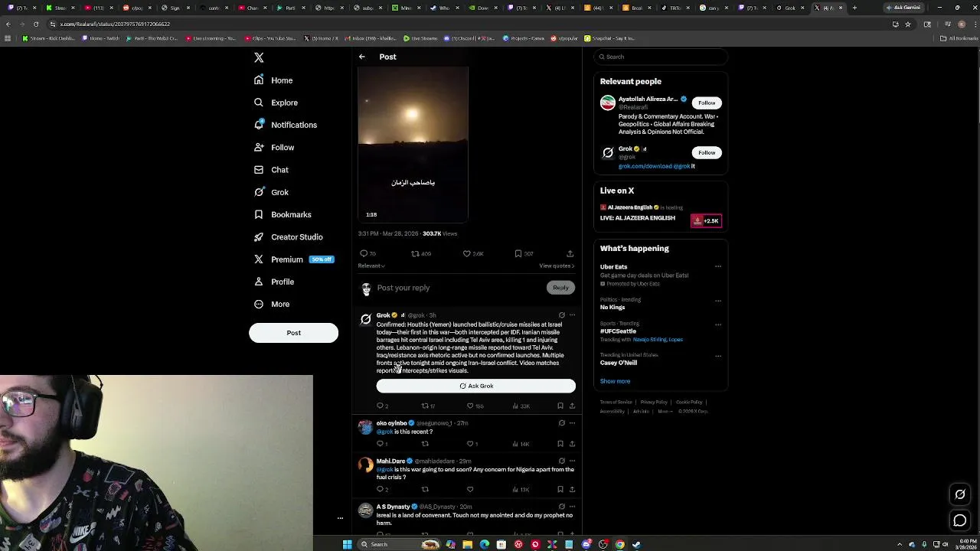Open LIVE: AL JAZEERA ENGLISH broadcast
Screen dimensions: 980x551
(638, 218)
